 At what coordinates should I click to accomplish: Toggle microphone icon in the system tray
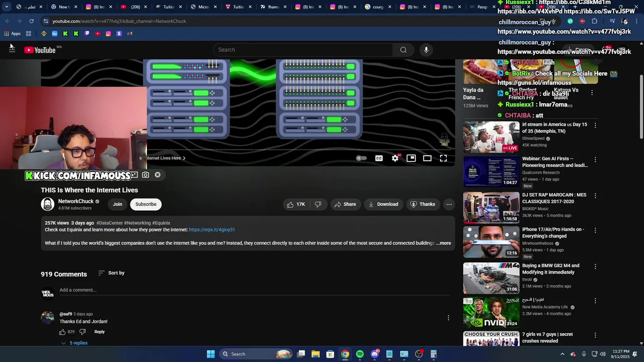[584, 354]
